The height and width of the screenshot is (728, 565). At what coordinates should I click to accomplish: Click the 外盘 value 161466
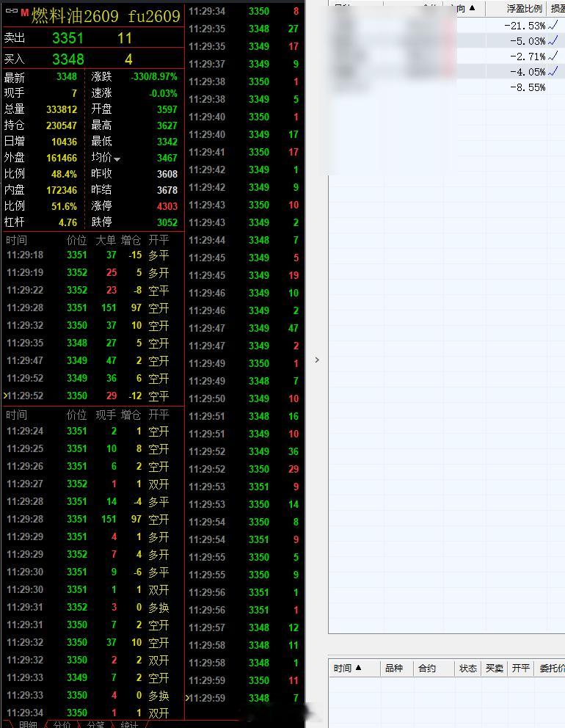(x=62, y=158)
